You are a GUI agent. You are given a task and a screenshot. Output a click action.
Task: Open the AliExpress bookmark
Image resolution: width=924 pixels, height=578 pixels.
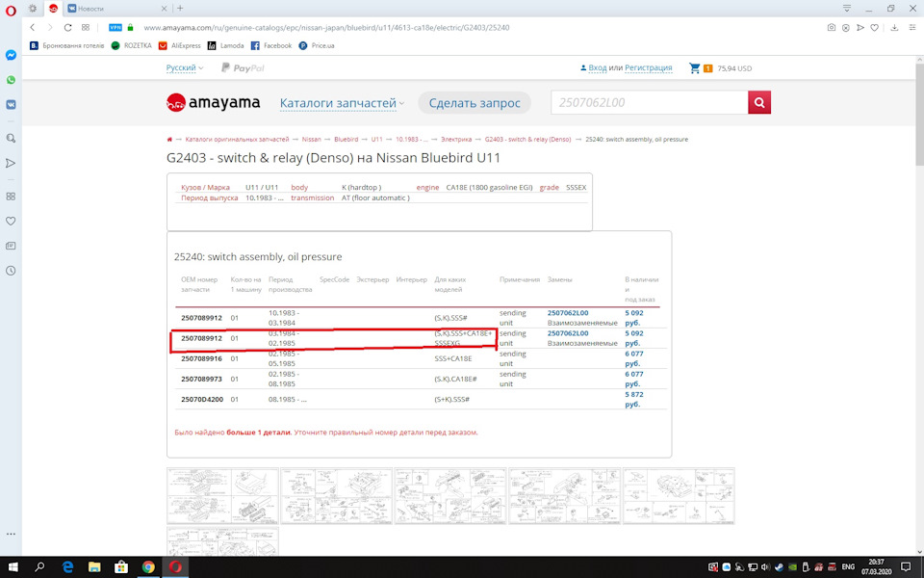180,45
